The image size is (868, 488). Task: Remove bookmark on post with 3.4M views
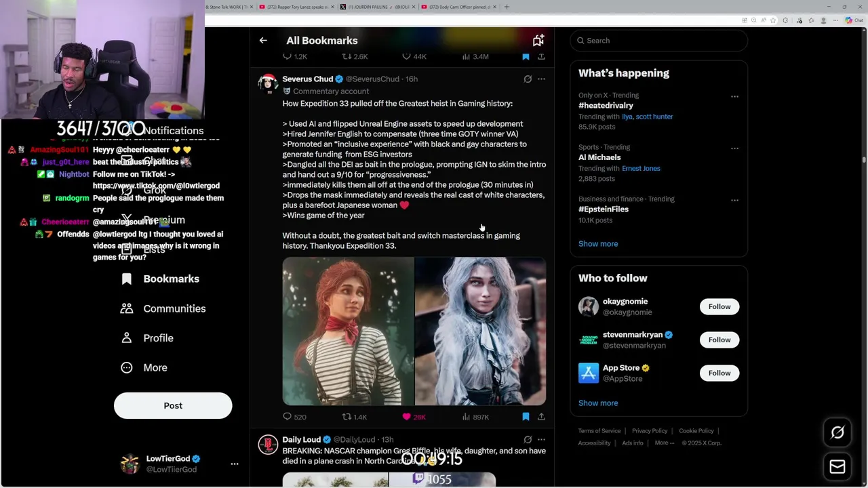pos(526,57)
